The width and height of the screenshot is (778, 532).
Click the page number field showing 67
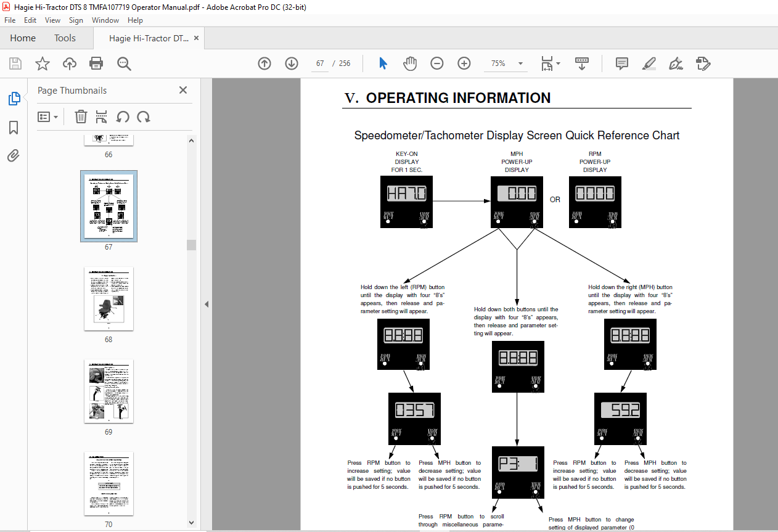click(x=320, y=63)
